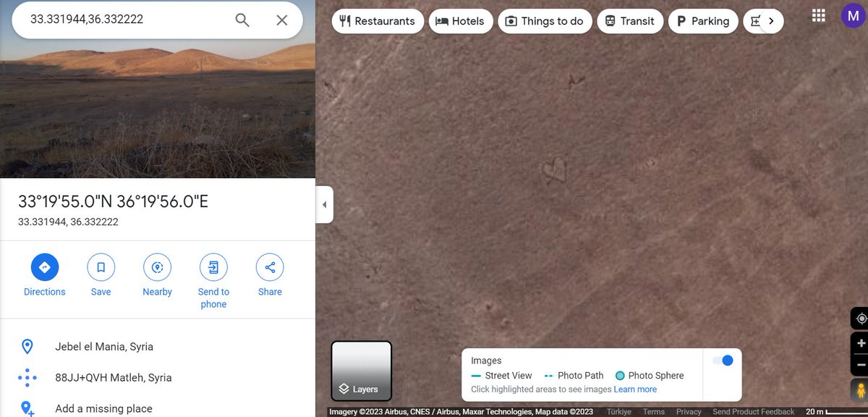Zoom out on the map
Screen dimensions: 868x417
[861, 366]
